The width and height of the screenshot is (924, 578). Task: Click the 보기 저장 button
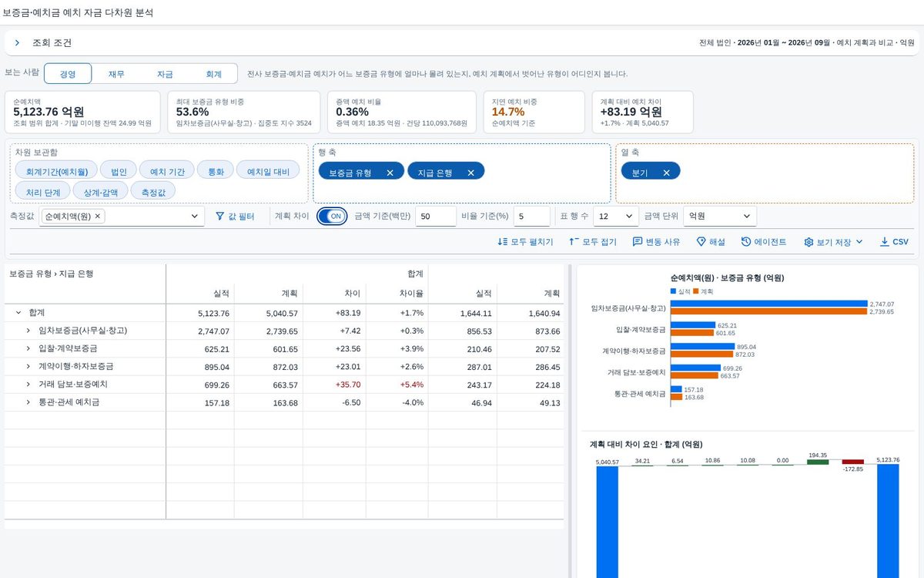pos(833,242)
